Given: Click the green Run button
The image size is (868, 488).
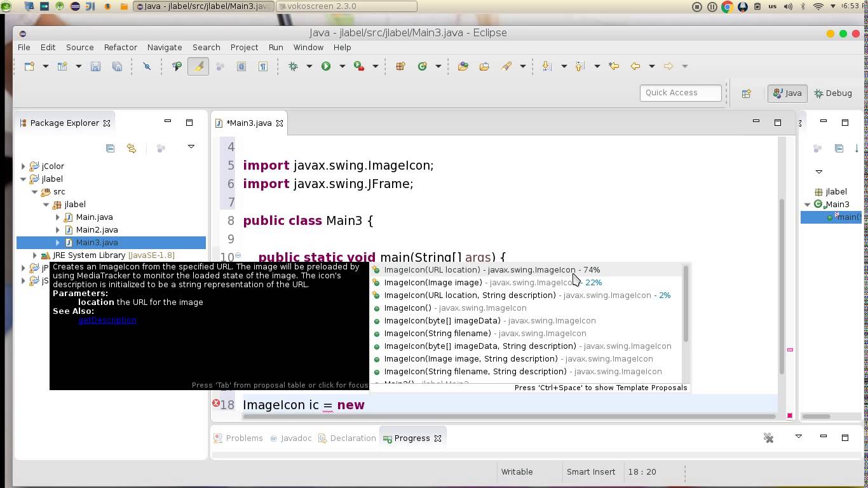Looking at the screenshot, I should click(326, 66).
